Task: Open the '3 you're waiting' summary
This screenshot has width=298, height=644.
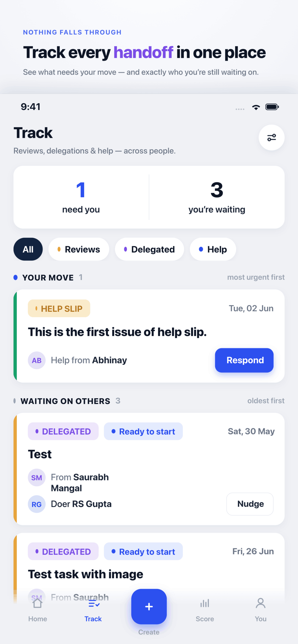Action: (217, 197)
